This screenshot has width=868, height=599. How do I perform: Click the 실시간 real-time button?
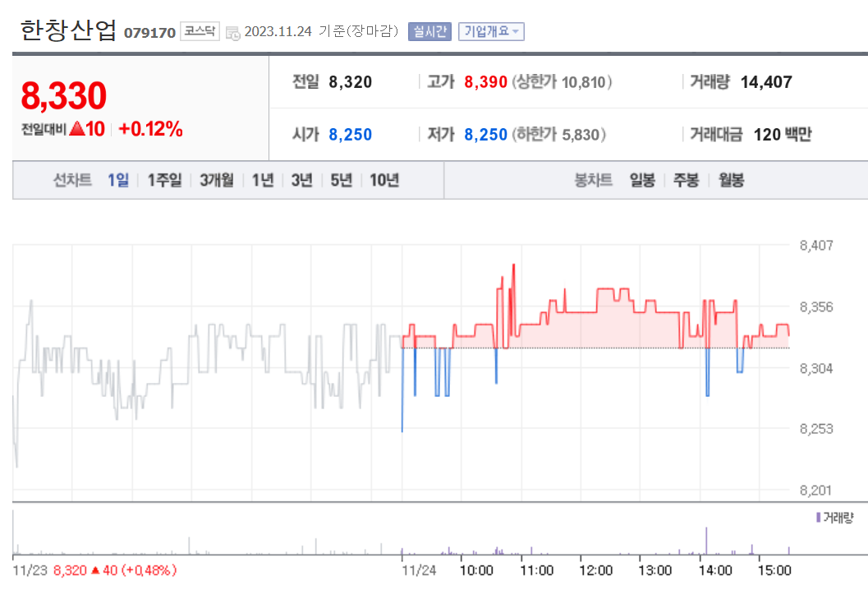[429, 31]
